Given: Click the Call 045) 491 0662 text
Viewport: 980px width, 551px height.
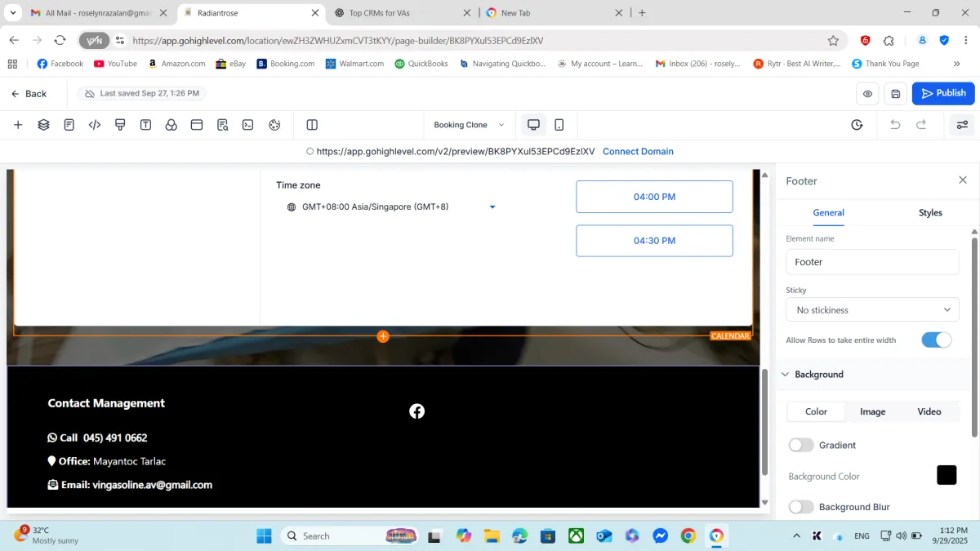Looking at the screenshot, I should pyautogui.click(x=98, y=438).
